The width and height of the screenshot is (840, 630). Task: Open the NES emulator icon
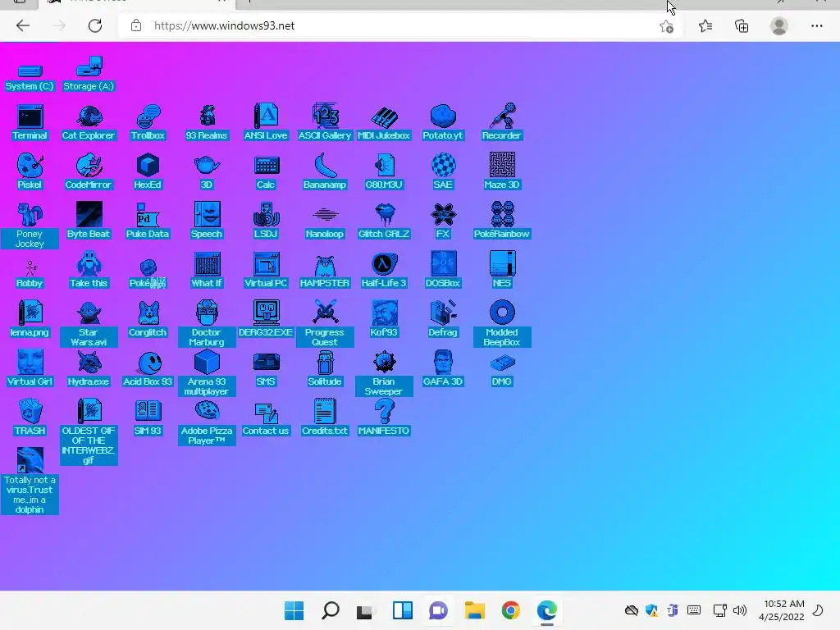click(x=501, y=271)
